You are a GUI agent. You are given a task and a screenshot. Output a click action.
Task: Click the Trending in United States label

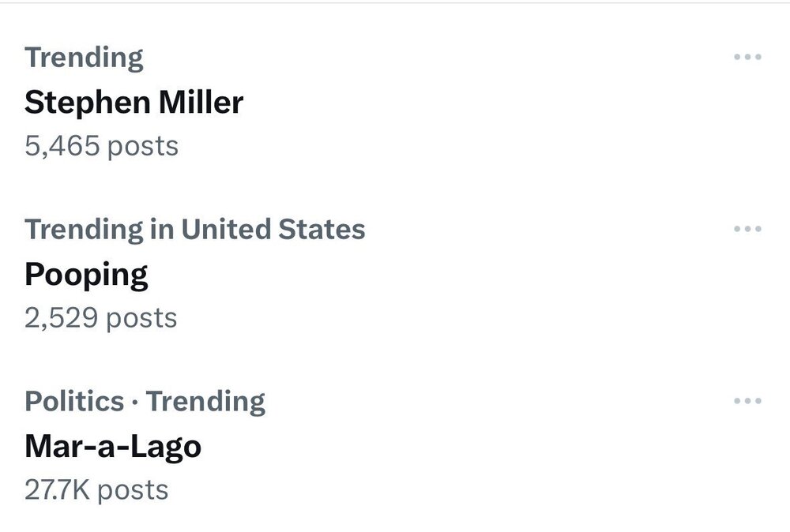194,230
